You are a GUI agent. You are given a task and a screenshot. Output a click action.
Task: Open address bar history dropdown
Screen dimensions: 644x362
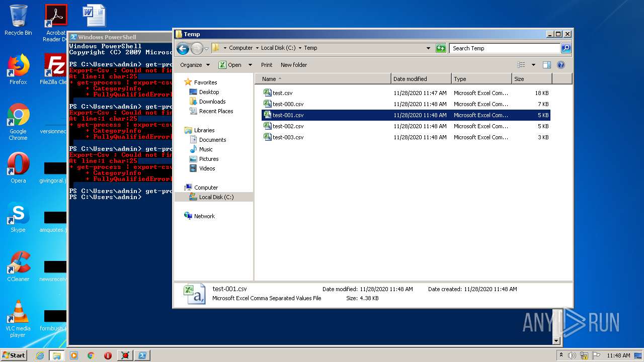428,48
